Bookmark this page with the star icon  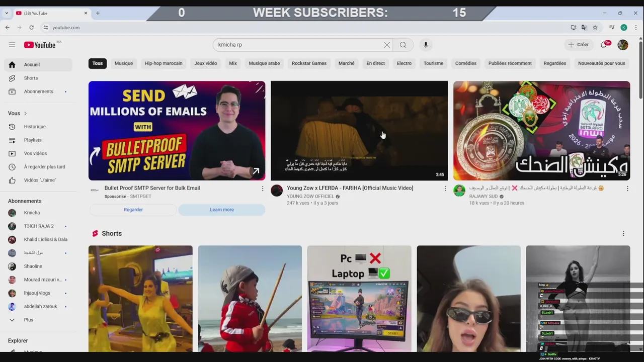[x=595, y=28]
